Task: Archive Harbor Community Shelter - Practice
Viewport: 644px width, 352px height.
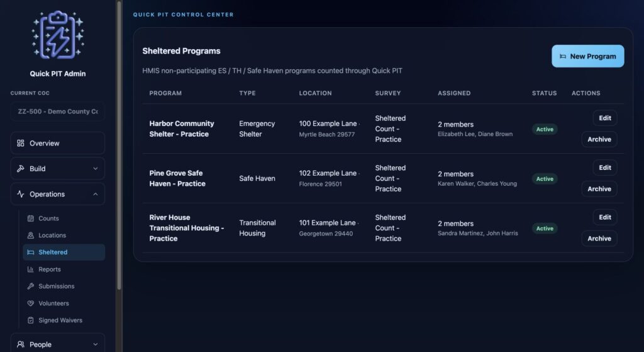Action: point(599,139)
